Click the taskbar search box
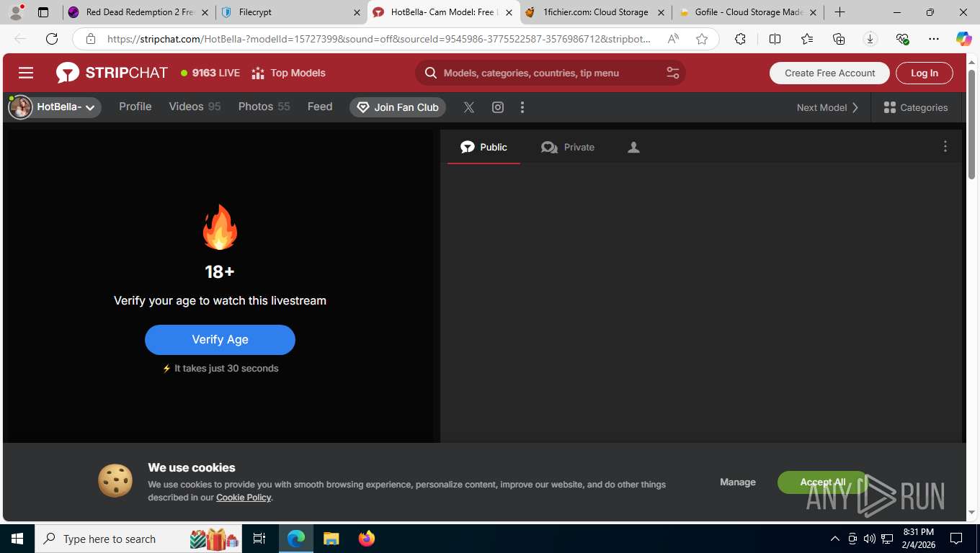The image size is (980, 553). coord(138,539)
